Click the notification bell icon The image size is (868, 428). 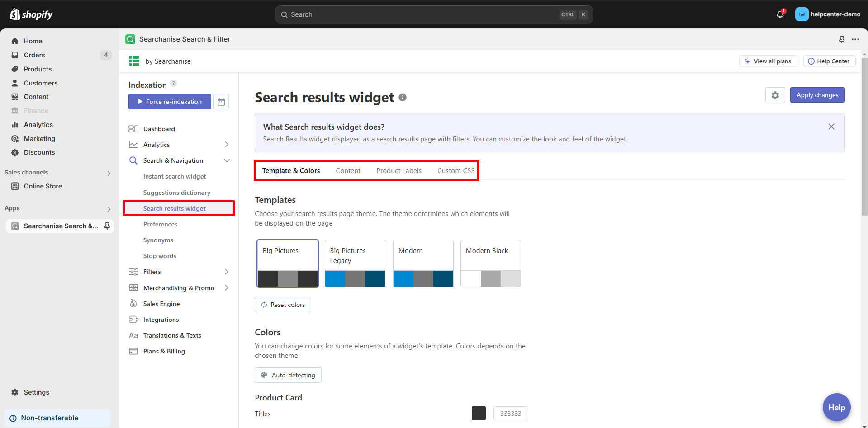click(779, 14)
